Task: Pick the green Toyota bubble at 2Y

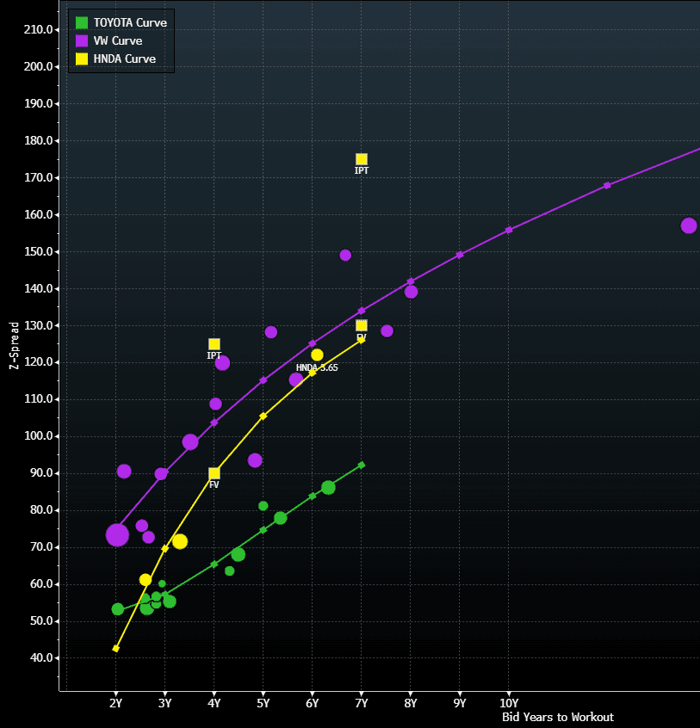Action: pos(118,609)
